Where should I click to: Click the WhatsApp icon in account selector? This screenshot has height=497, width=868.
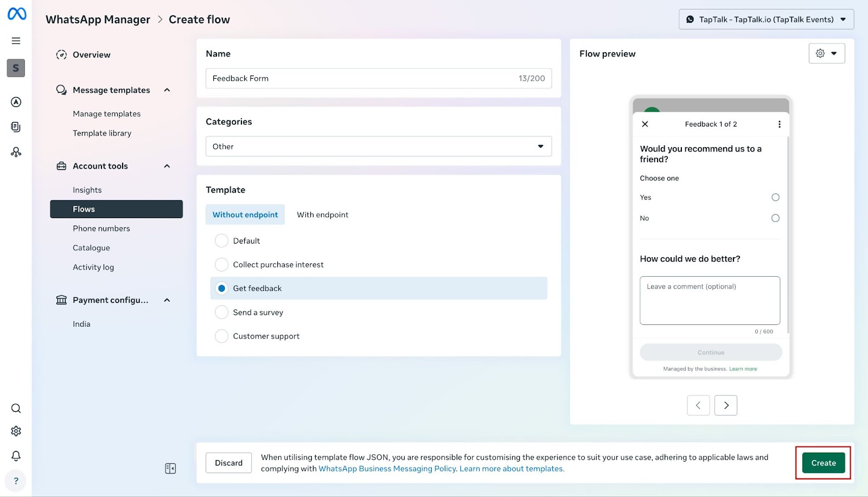pos(690,20)
